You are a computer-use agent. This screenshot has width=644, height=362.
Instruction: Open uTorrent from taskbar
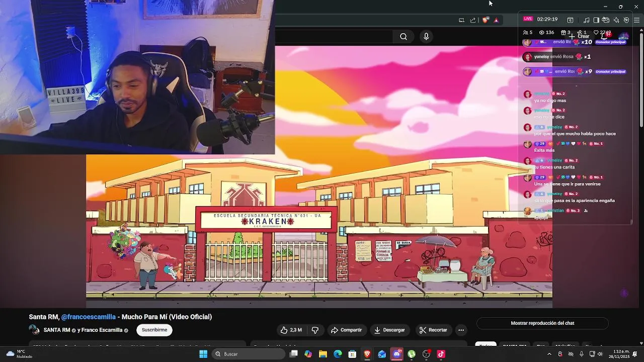412,354
